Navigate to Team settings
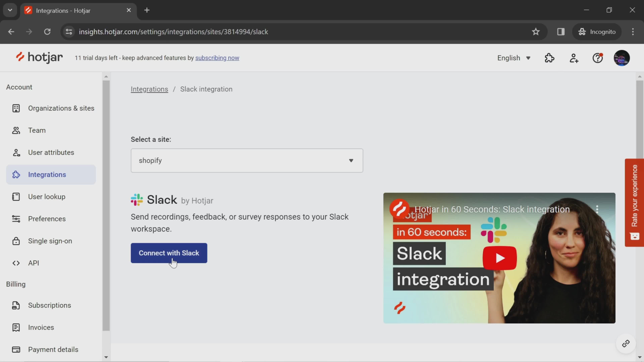644x362 pixels. pyautogui.click(x=37, y=130)
